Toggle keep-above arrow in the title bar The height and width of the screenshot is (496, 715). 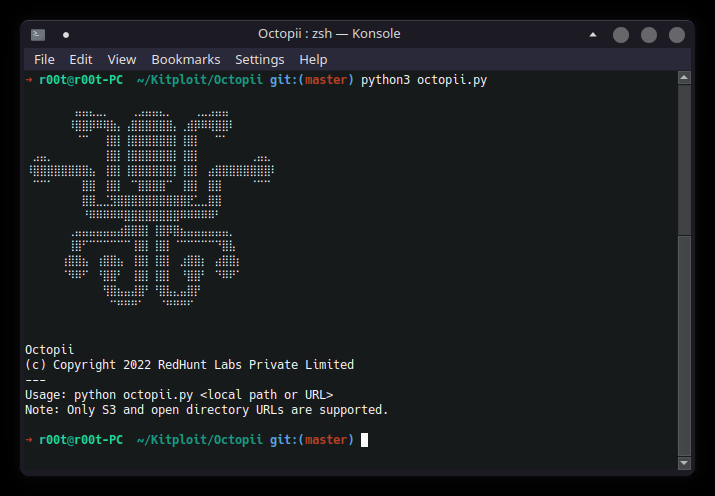coord(593,34)
